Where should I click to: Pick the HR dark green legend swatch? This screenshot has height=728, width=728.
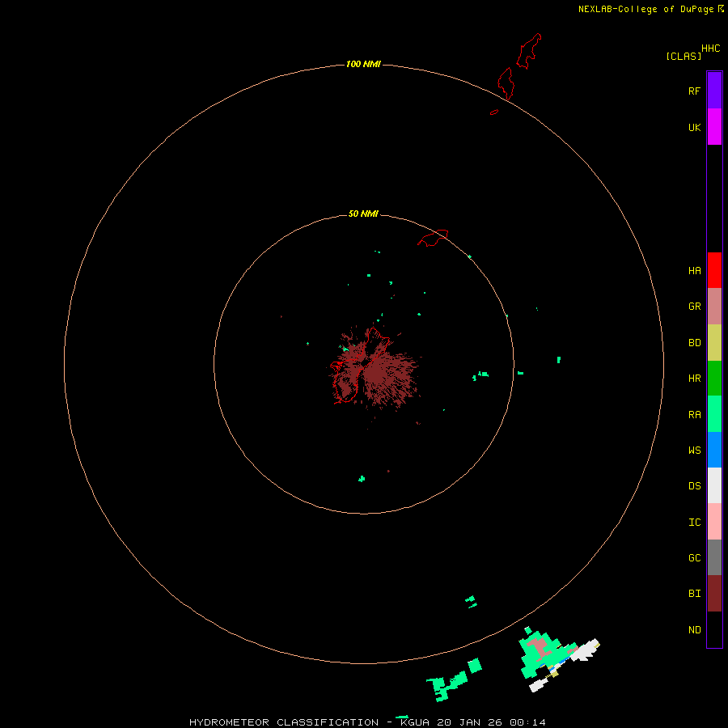pos(714,378)
